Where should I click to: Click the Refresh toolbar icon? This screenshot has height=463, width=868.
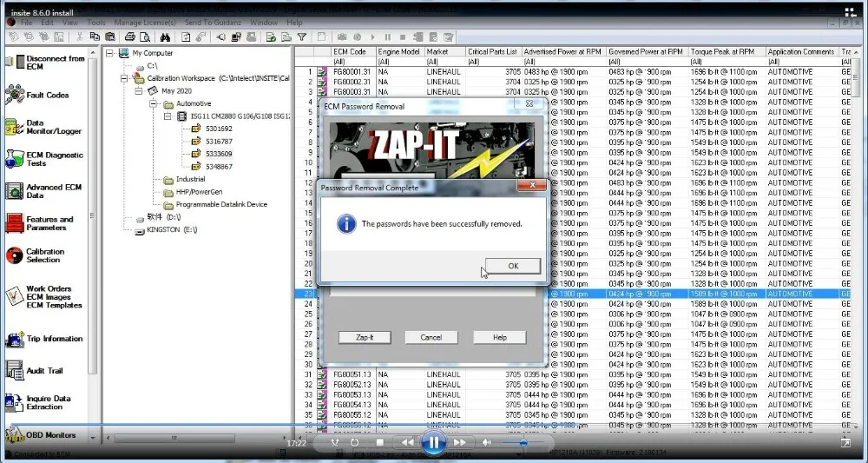click(x=186, y=37)
